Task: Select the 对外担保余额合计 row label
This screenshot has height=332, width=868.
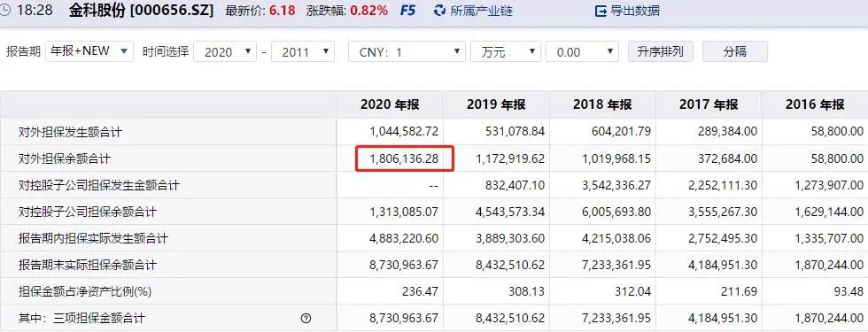Action: (64, 158)
